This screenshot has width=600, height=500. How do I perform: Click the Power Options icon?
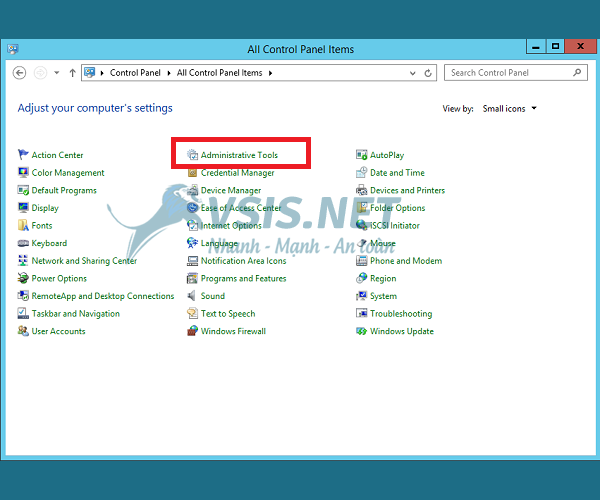23,278
